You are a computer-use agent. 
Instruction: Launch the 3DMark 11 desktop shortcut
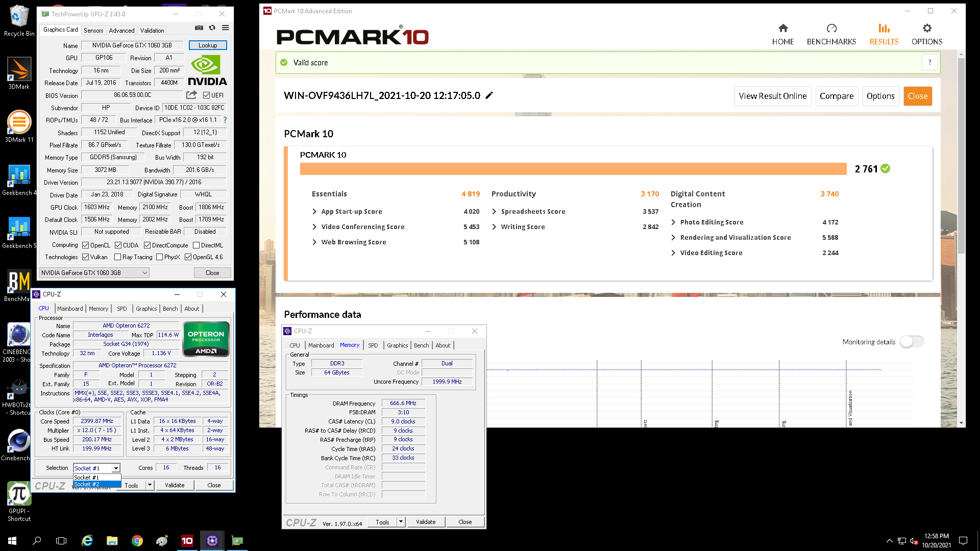[x=19, y=126]
